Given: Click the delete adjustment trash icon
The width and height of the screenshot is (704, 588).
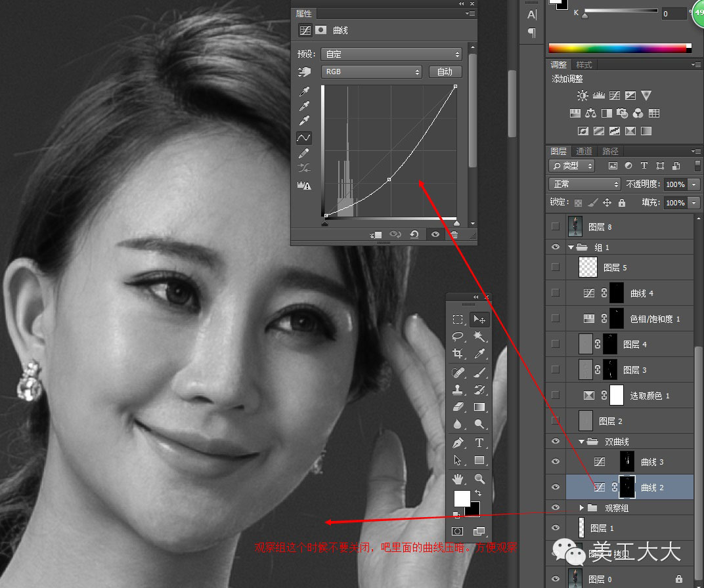Looking at the screenshot, I should (454, 234).
